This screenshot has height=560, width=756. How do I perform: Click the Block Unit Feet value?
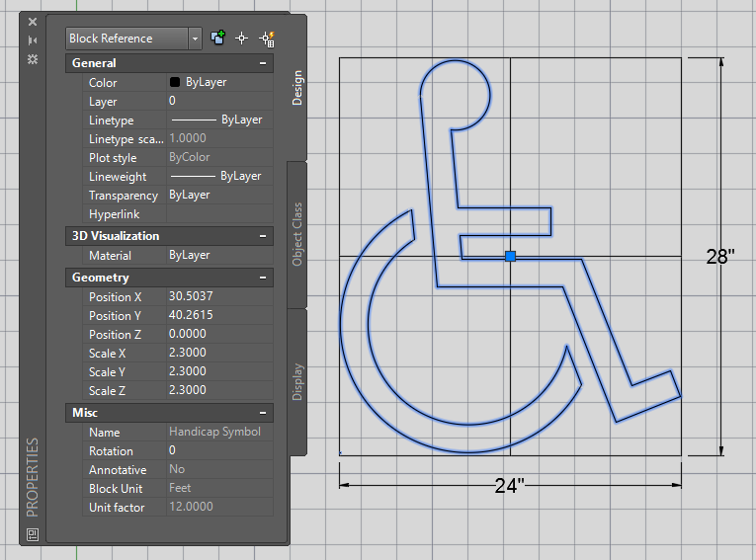219,488
